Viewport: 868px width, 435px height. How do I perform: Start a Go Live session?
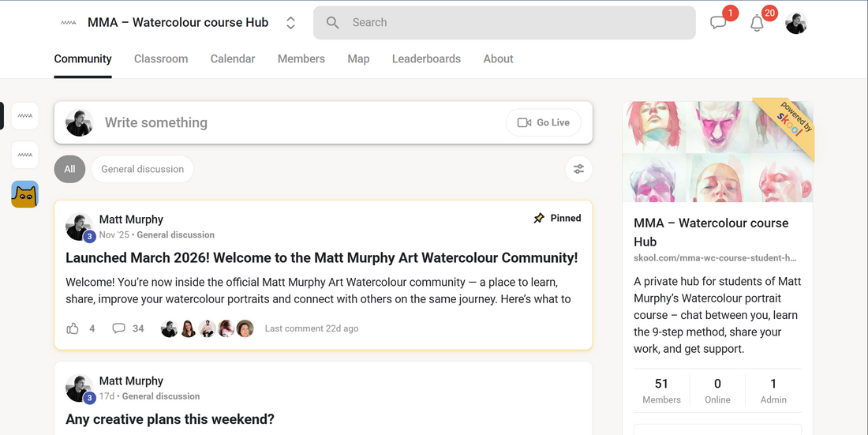(x=544, y=122)
